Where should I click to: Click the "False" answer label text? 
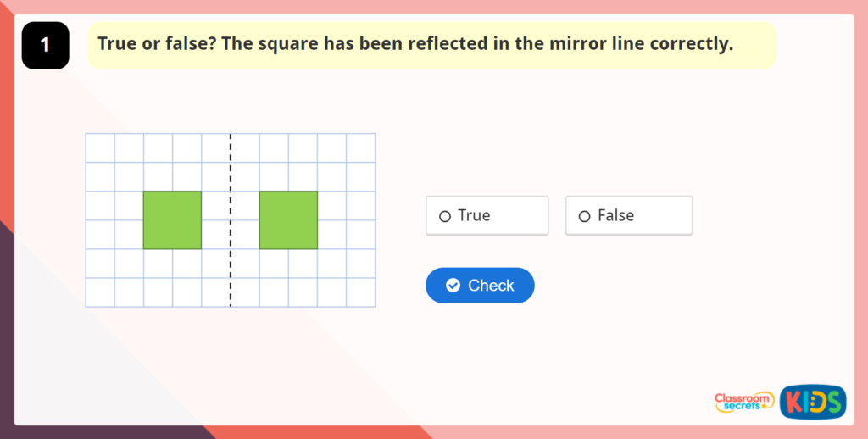click(x=615, y=216)
